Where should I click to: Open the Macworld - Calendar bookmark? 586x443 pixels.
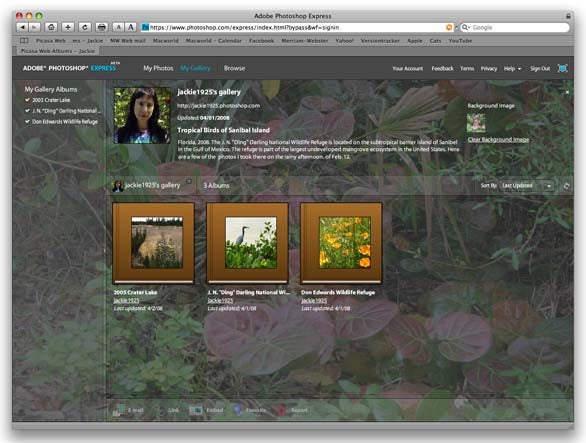pos(213,40)
